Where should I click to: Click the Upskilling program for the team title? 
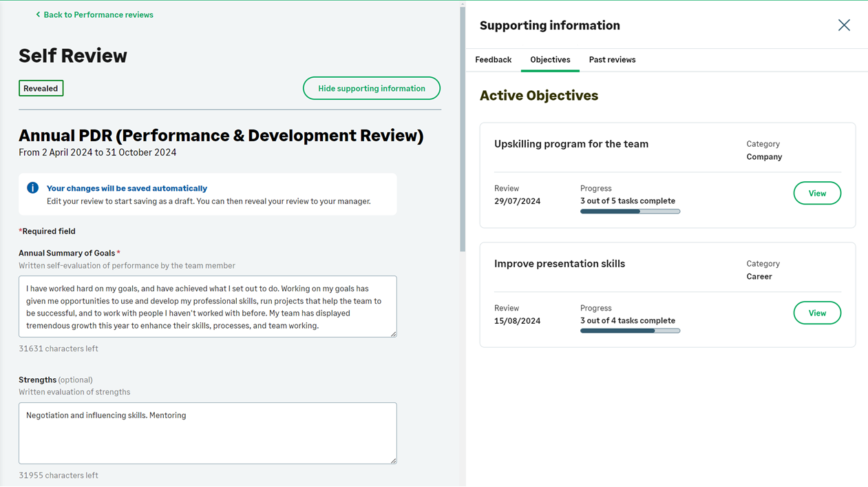571,144
